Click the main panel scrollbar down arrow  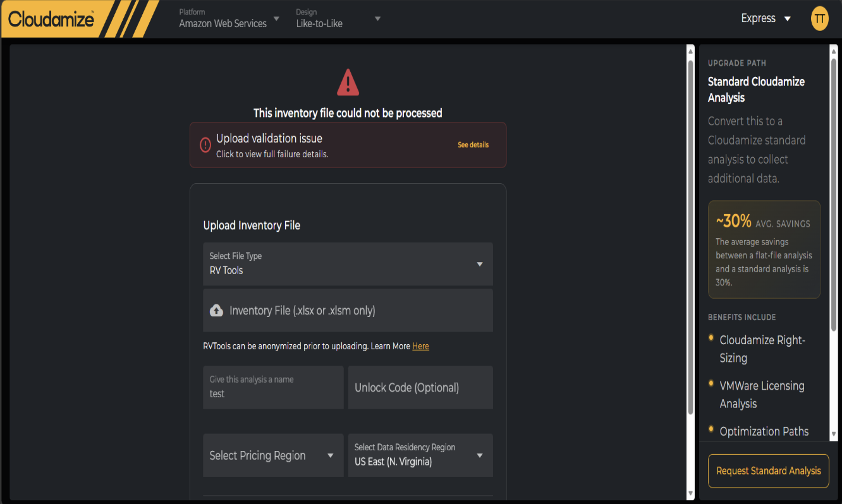click(690, 493)
